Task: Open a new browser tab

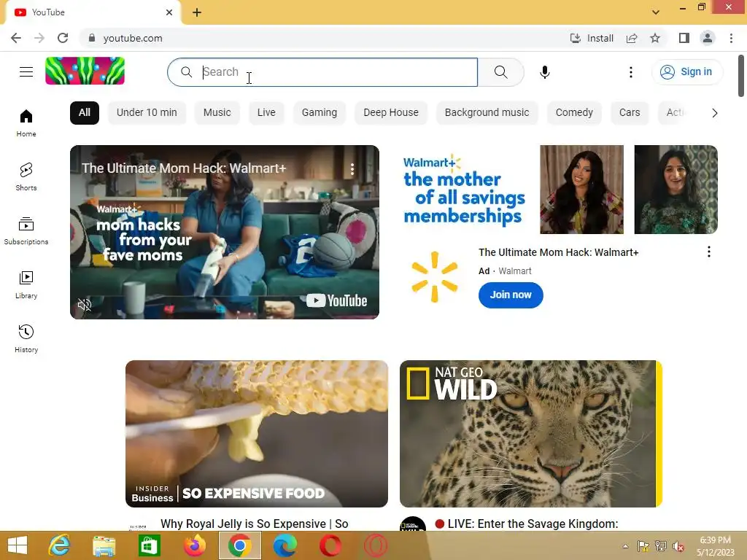Action: 197,13
